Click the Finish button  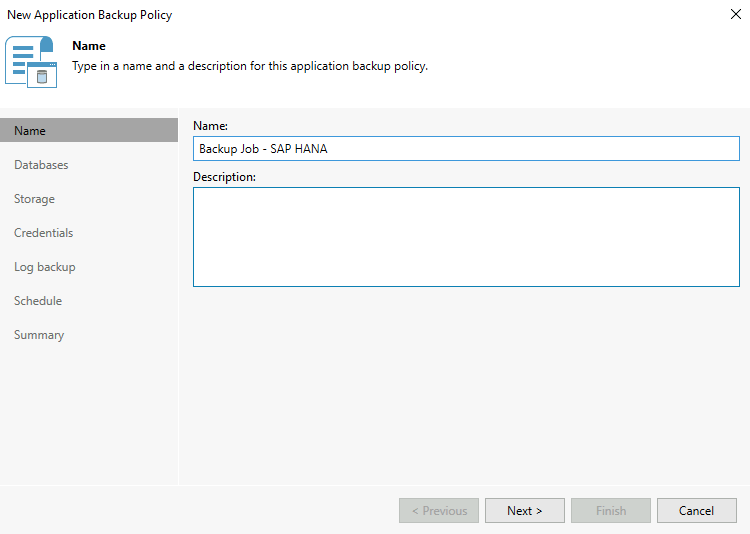click(611, 511)
